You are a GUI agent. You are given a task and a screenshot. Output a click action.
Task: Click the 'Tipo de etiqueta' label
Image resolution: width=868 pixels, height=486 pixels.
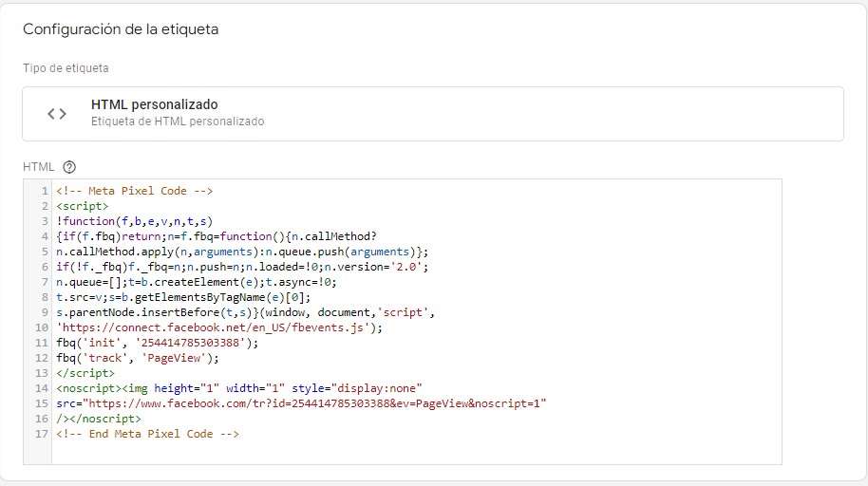66,68
